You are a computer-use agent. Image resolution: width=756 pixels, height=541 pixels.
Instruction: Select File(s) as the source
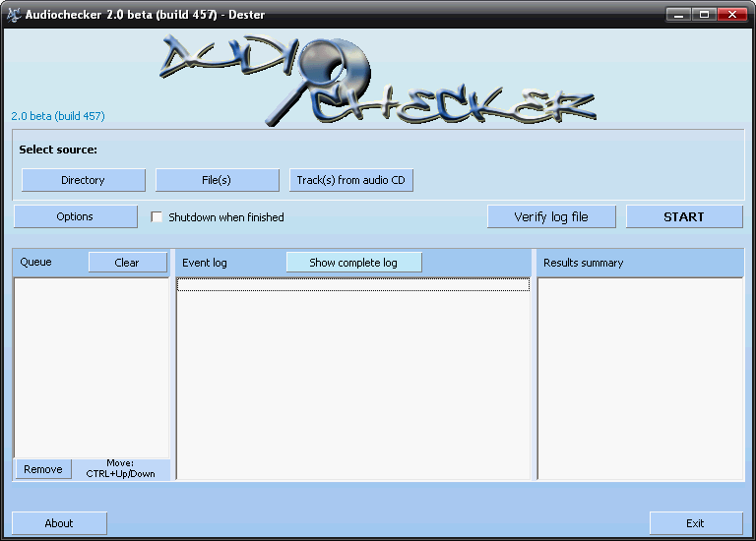pos(217,180)
